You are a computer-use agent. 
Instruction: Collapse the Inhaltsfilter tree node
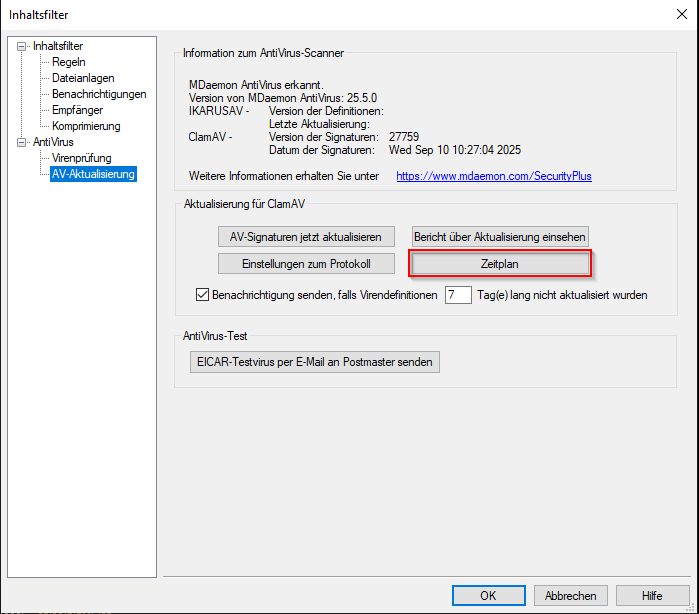coord(21,46)
